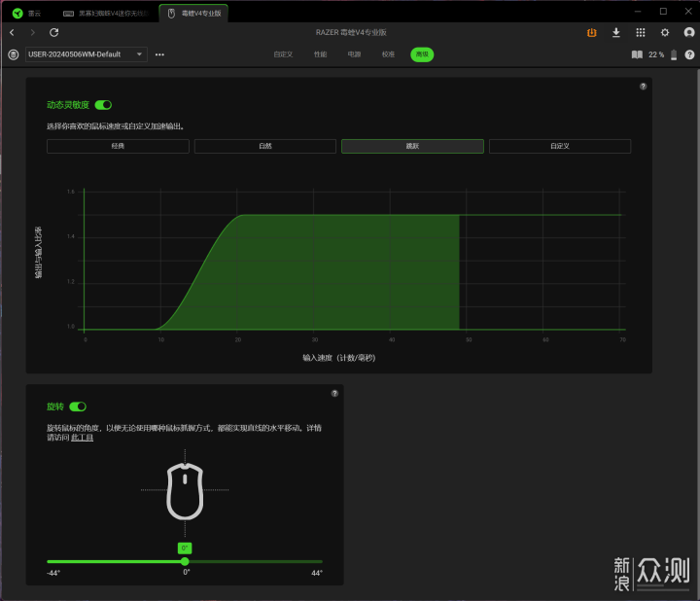
Task: Click the rotation slider handle at 0°
Action: pos(185,562)
